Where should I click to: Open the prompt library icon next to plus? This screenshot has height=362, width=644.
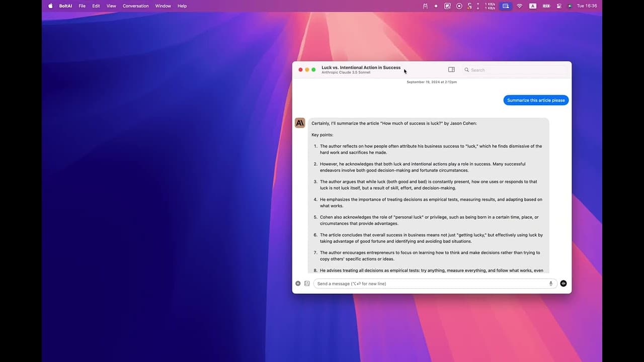[x=307, y=284]
